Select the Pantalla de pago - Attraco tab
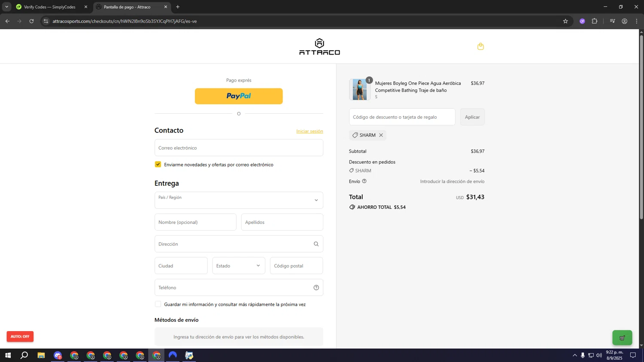Screen dimensions: 644x362 [x=132, y=7]
